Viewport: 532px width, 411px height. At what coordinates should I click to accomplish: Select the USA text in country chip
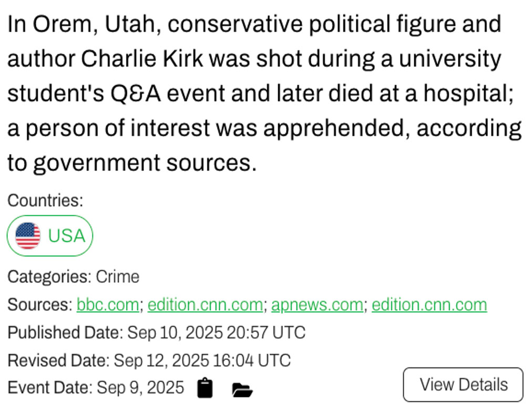click(x=66, y=235)
